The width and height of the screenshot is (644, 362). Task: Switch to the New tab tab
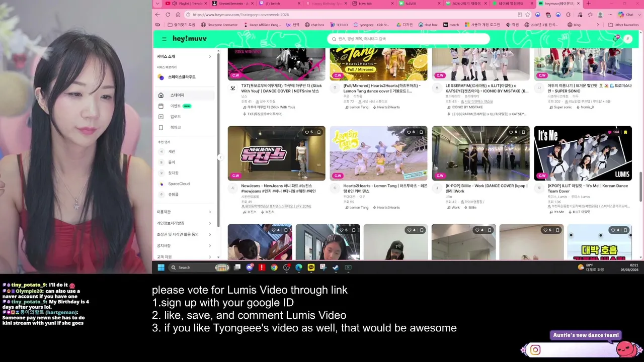pos(372,4)
